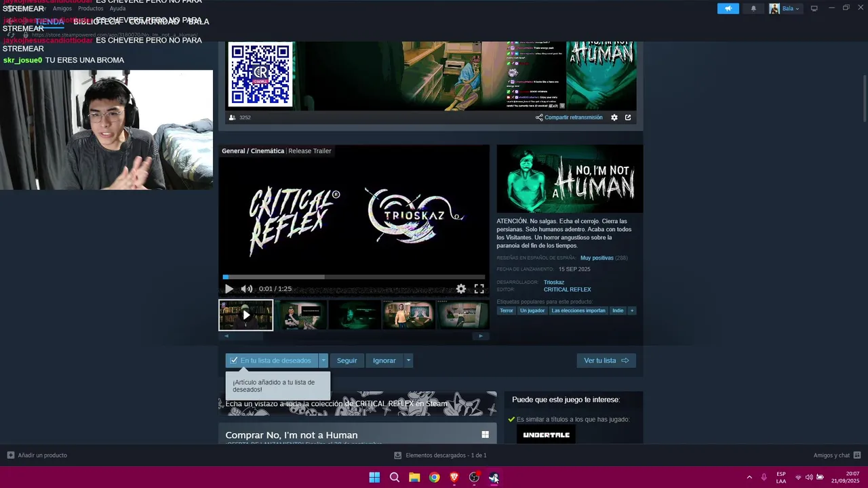The height and width of the screenshot is (488, 868).
Task: Show hidden system tray icons
Action: pos(749,477)
